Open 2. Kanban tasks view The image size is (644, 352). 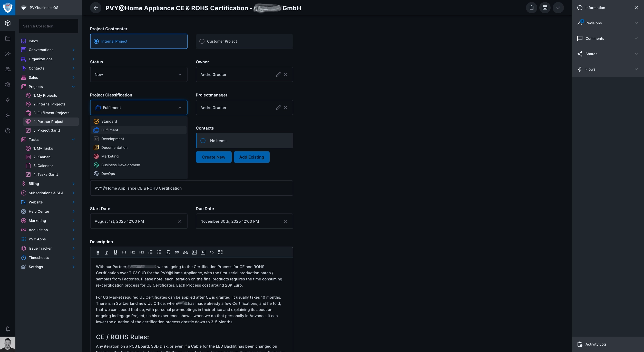tap(51, 157)
